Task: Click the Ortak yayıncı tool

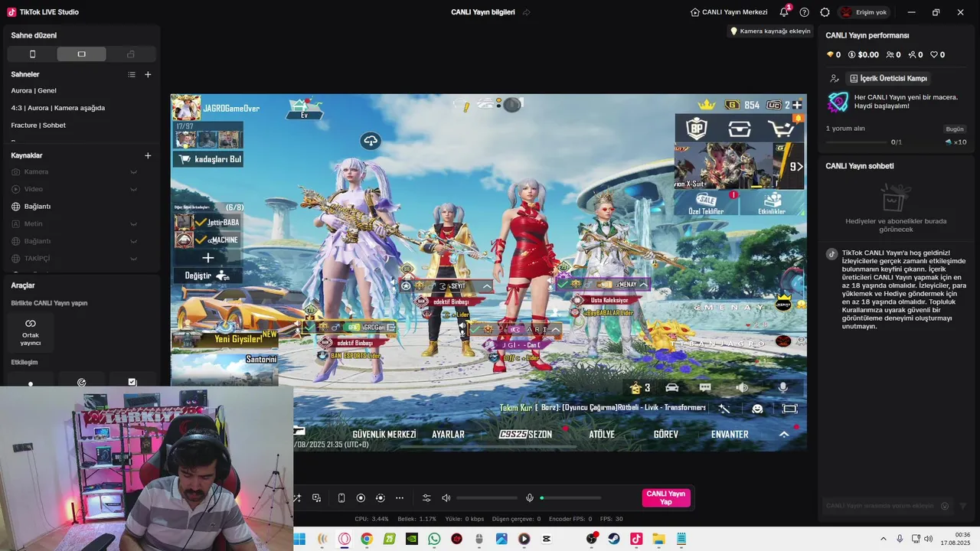Action: coord(31,333)
